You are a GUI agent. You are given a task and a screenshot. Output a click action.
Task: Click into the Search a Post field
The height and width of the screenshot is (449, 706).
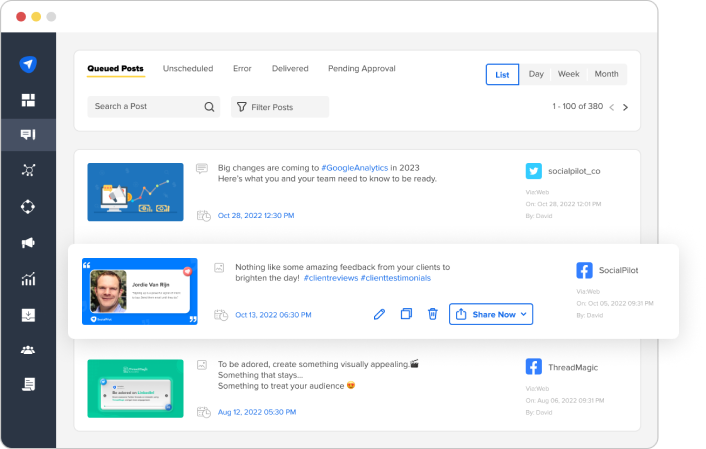tap(154, 107)
